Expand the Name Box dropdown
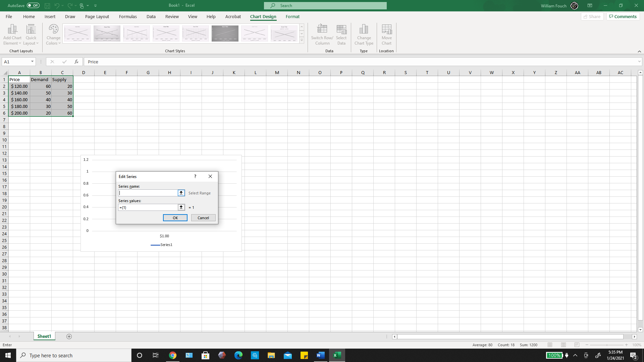 pyautogui.click(x=32, y=62)
